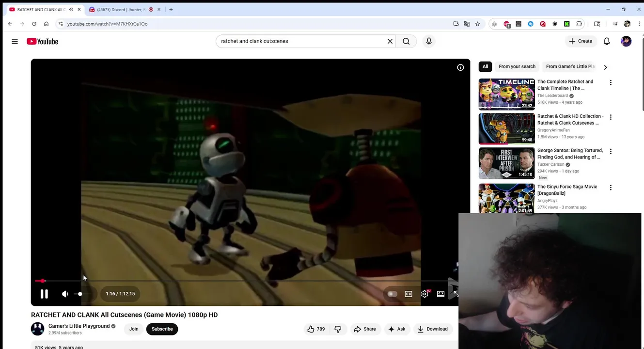Download the video
This screenshot has width=644, height=349.
433,329
